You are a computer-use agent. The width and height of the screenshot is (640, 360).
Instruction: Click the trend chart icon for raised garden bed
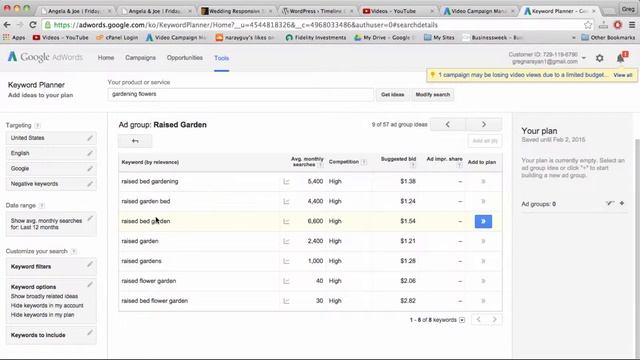coord(286,202)
